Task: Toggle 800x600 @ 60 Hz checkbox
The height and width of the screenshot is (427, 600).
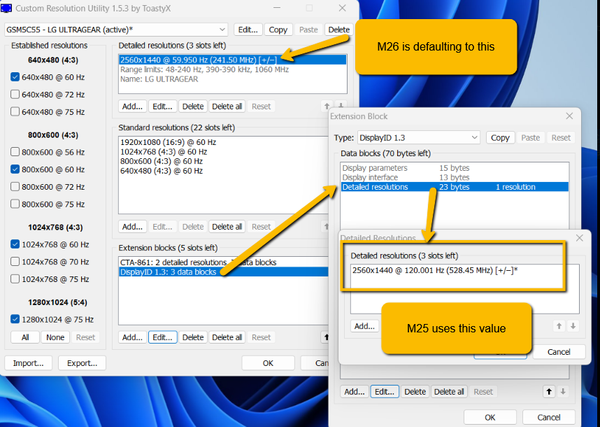Action: [15, 169]
